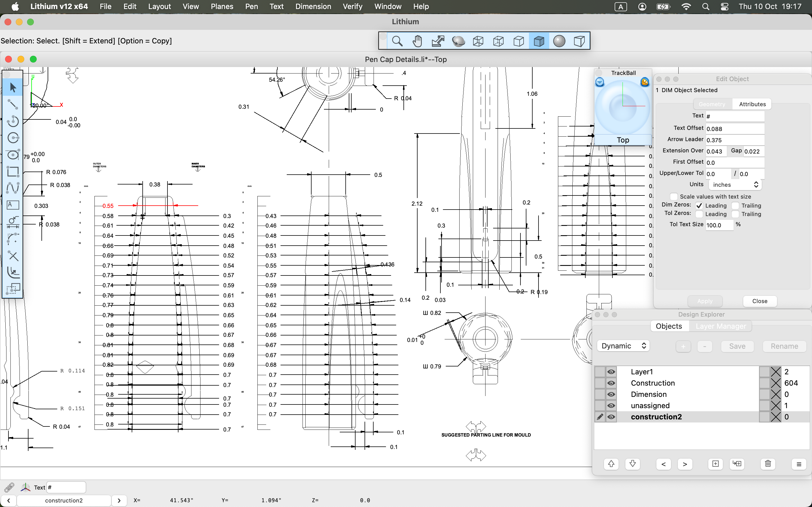Open the Units inches dropdown

(x=735, y=185)
